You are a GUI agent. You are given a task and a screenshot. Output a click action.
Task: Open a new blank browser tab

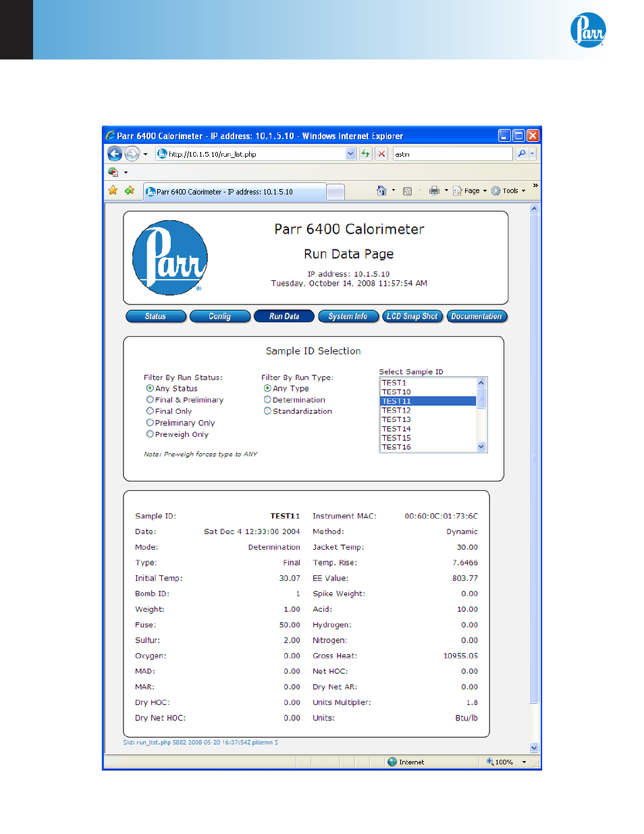[x=336, y=192]
